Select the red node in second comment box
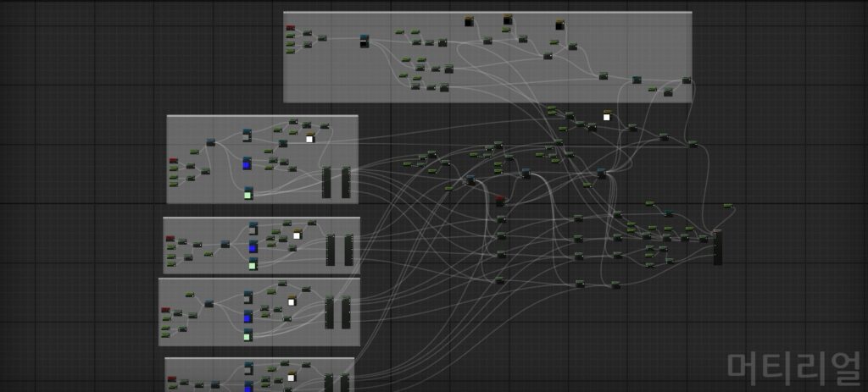Screen dimensions: 868x392 174,160
